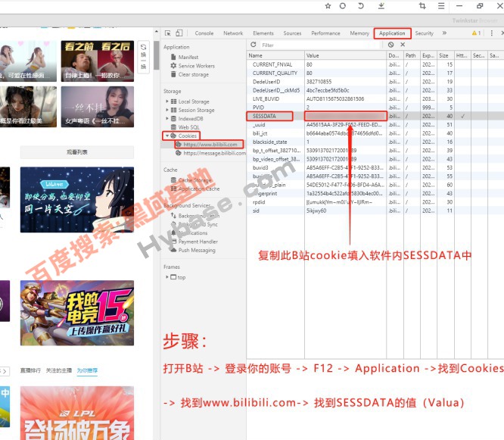The width and height of the screenshot is (504, 440).
Task: Click the 观看列表 watch list button
Action: [x=77, y=151]
